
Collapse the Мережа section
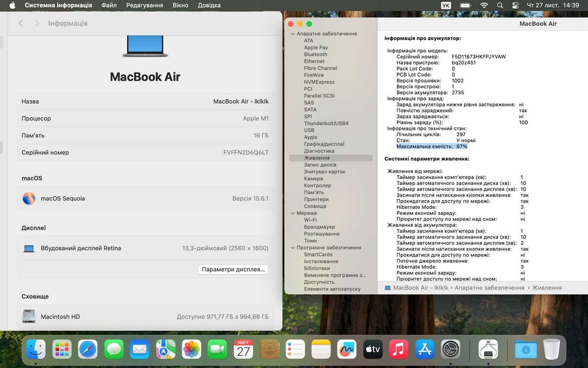coord(292,213)
